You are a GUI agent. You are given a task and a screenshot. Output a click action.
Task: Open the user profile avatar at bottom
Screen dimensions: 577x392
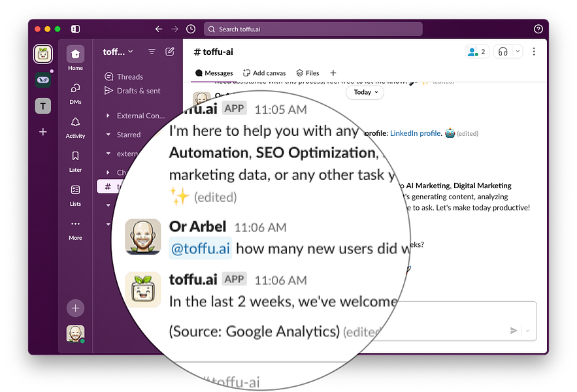75,333
